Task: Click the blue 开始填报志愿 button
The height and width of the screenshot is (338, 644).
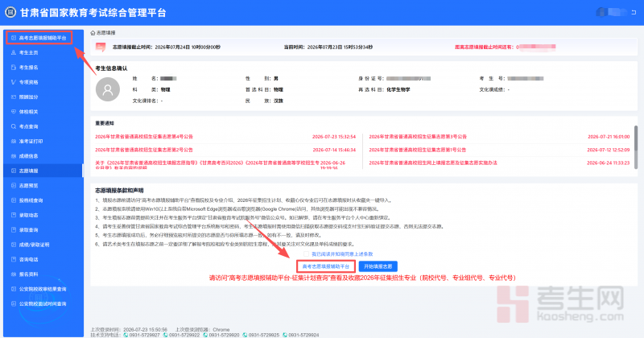Action: [378, 266]
